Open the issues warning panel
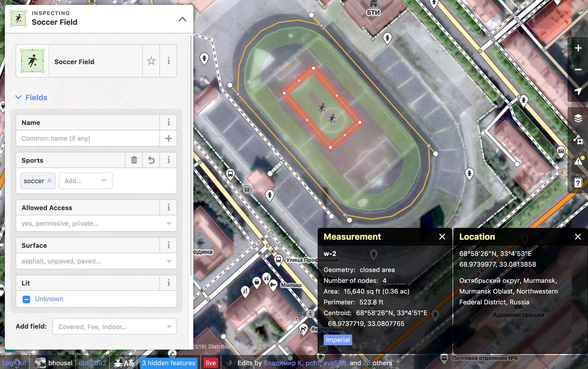The width and height of the screenshot is (588, 369). pyautogui.click(x=578, y=161)
